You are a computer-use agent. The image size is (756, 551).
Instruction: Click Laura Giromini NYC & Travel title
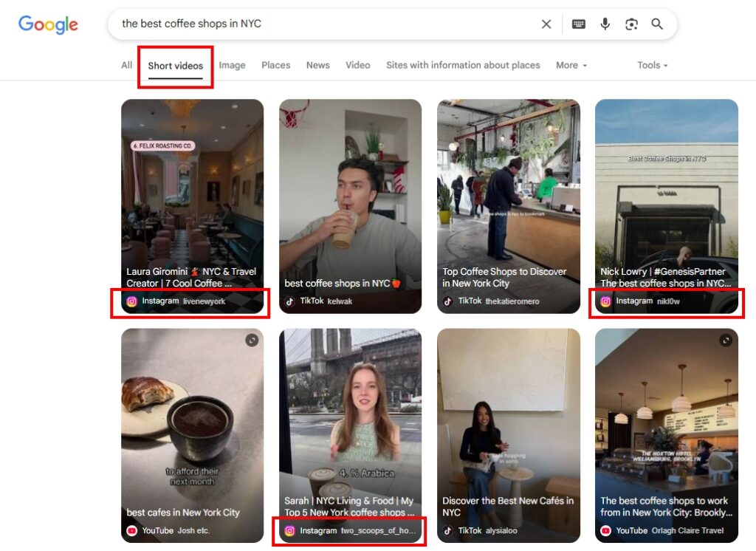[191, 278]
